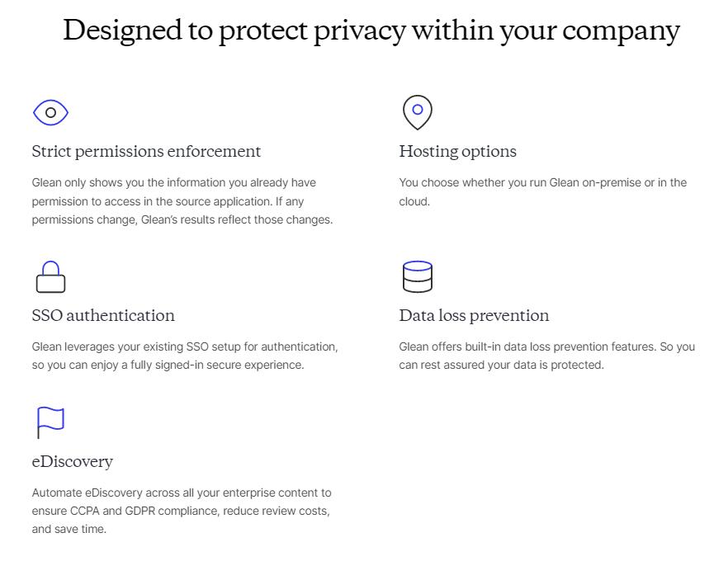Click the database cylinder icon
Image resolution: width=728 pixels, height=561 pixels.
tap(417, 277)
